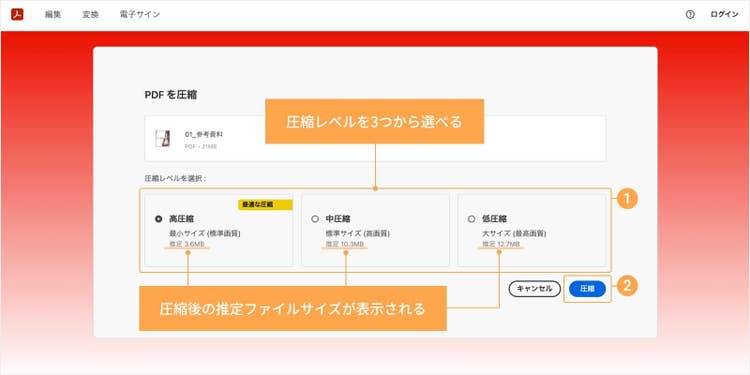Image resolution: width=750 pixels, height=375 pixels.
Task: Select the 中圧縮 radio button
Action: pos(315,219)
